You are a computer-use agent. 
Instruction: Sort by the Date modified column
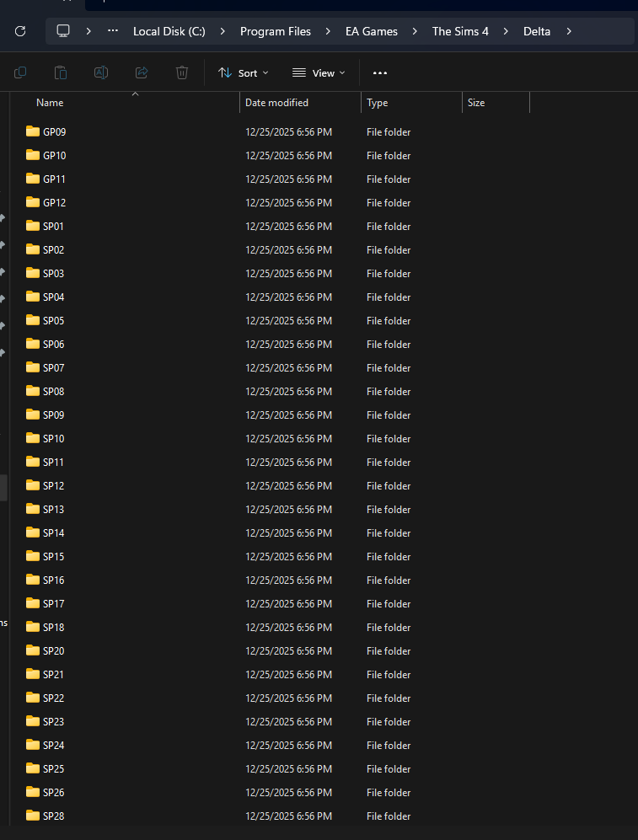pyautogui.click(x=276, y=103)
